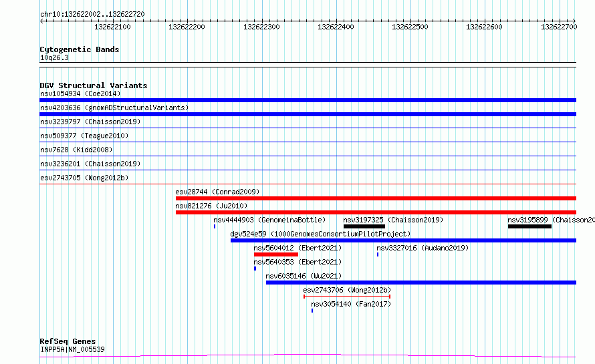Click the nsv1054934 (Coe2014) variant label
This screenshot has height=364, width=595.
(80, 94)
